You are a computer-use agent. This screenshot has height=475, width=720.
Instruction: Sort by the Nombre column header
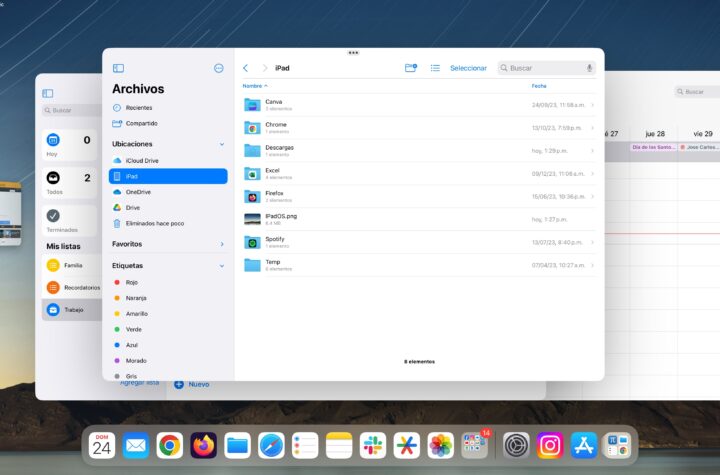pyautogui.click(x=254, y=86)
